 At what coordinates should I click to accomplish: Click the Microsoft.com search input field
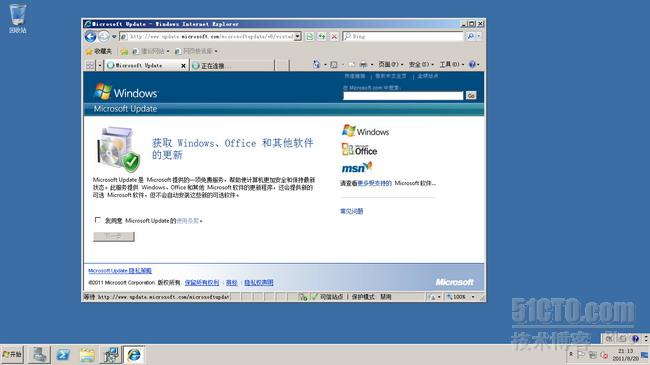[x=403, y=96]
